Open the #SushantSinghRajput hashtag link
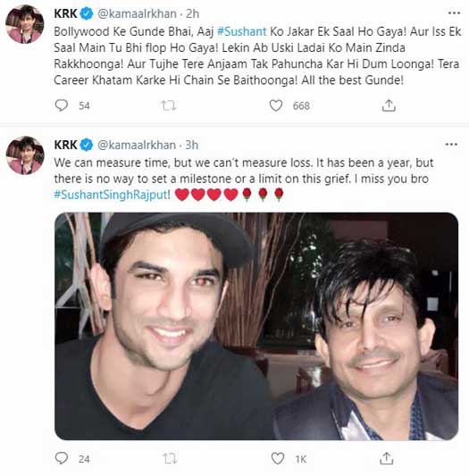 (111, 195)
